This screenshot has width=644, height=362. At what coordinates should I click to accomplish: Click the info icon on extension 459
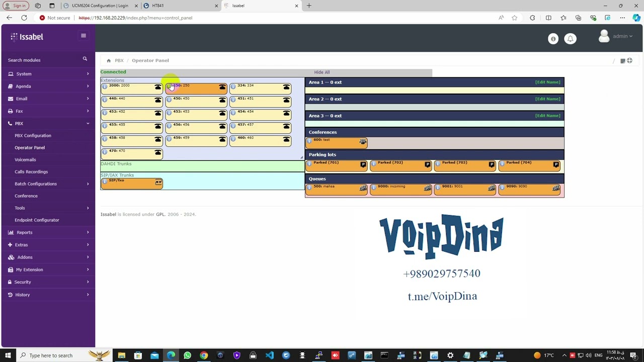pos(169,139)
